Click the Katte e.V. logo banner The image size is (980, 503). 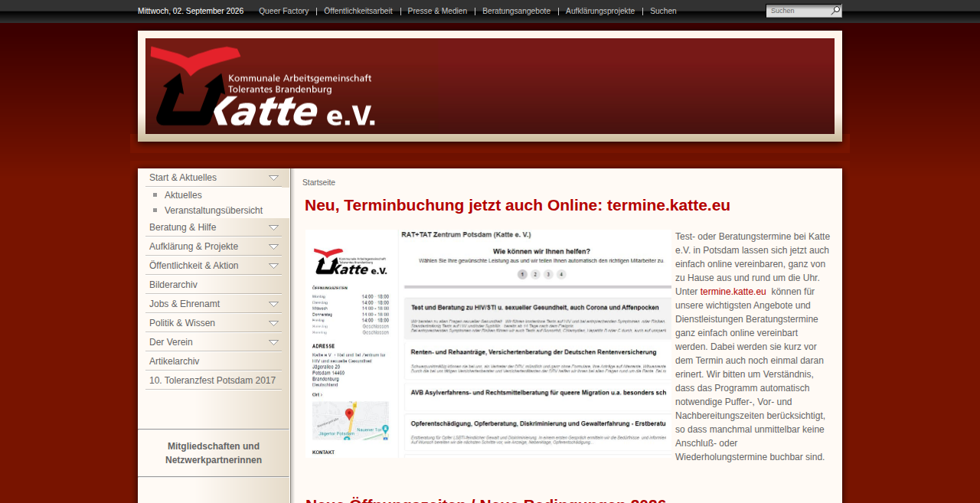point(490,86)
